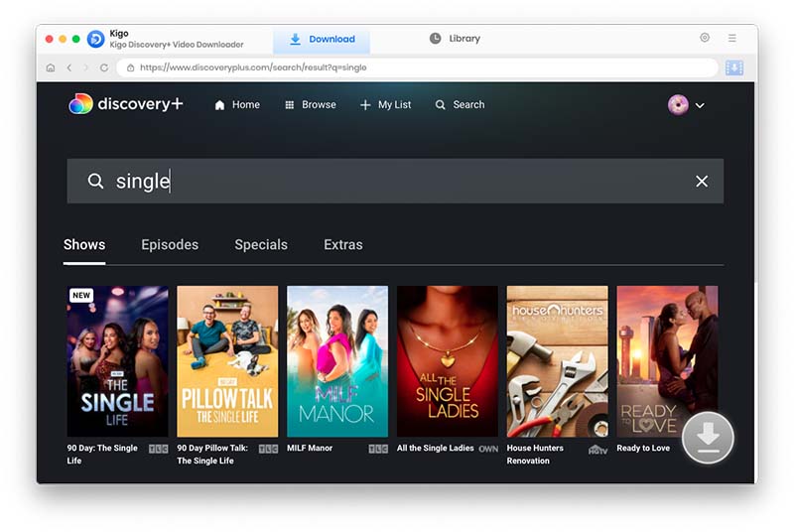Open the 90 Day: The Single Life poster

click(x=117, y=361)
